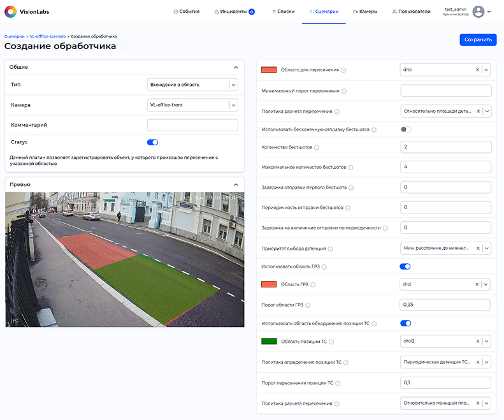Show info for Использовать бесконечную отправку бестшотов

click(374, 130)
